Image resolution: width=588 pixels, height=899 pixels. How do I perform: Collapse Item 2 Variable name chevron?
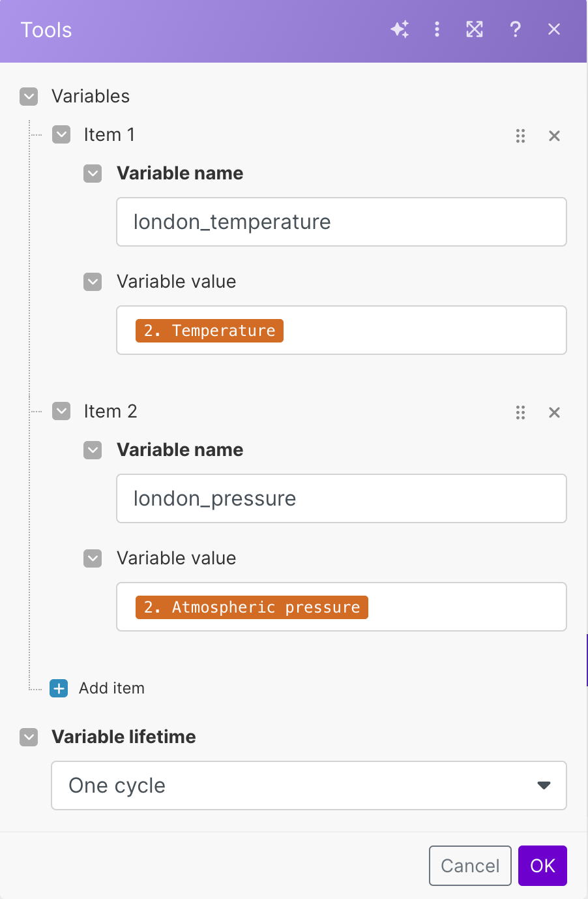pos(93,450)
